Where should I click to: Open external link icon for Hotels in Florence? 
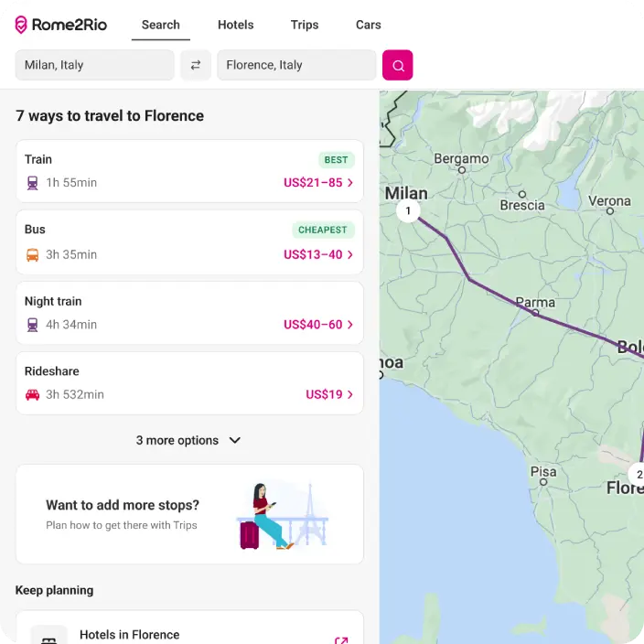(341, 640)
